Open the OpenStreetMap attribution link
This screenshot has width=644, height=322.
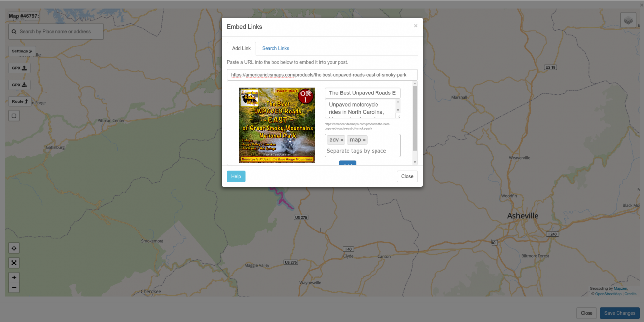pos(608,294)
